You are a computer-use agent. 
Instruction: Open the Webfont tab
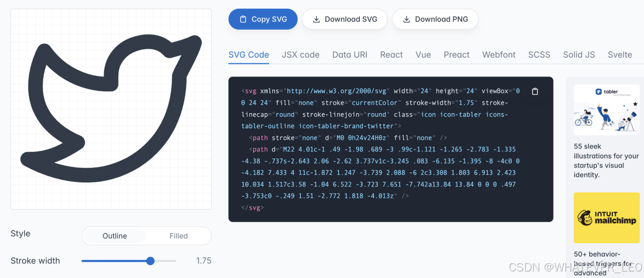pos(499,55)
